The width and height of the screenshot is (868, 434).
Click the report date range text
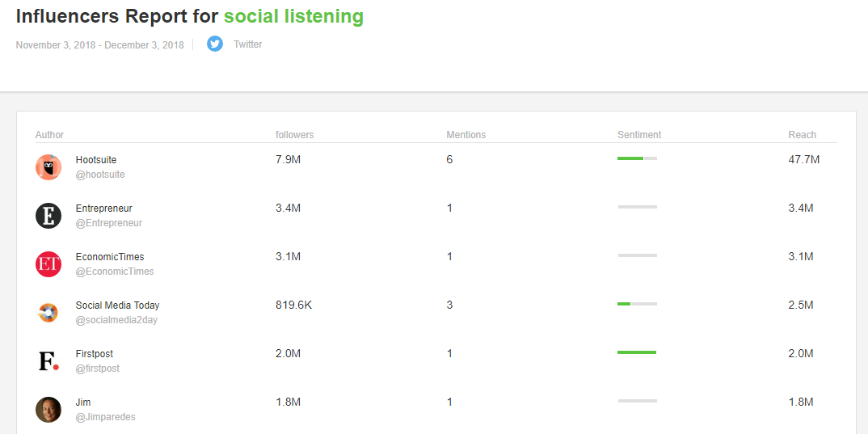pos(99,44)
